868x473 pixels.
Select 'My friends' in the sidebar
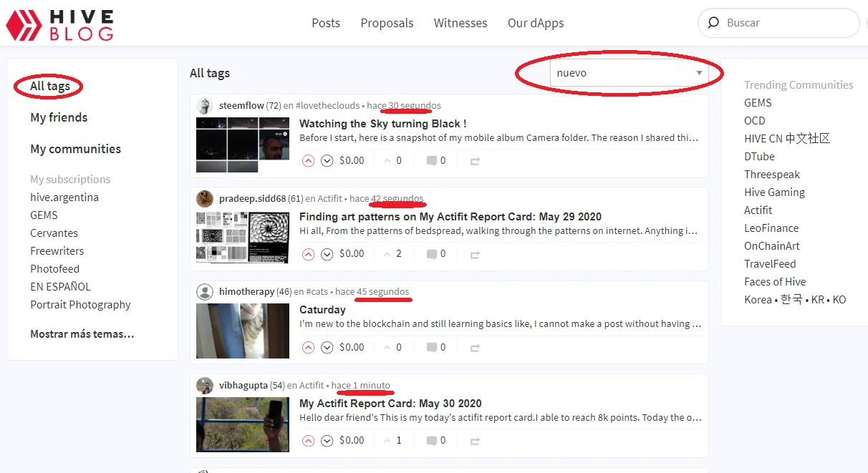coord(59,117)
